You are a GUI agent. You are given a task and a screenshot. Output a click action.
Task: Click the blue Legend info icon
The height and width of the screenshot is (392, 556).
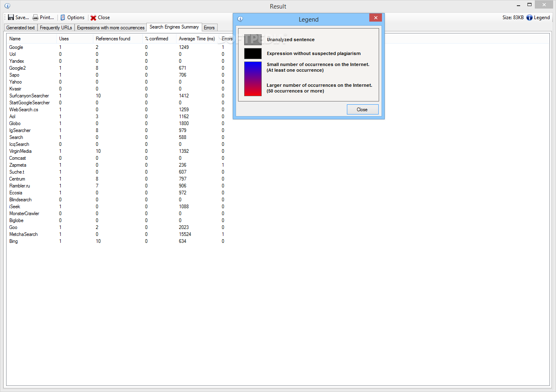pos(530,18)
